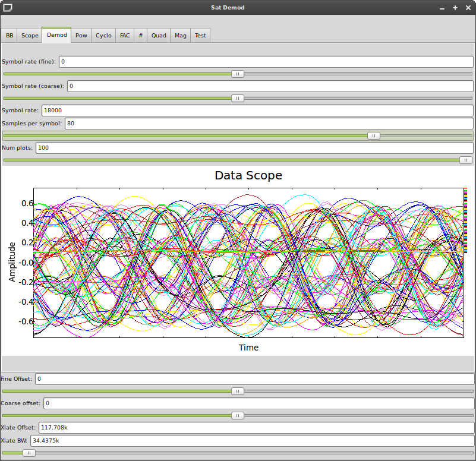Click the Samples per symbol field
This screenshot has width=476, height=461.
(269, 124)
